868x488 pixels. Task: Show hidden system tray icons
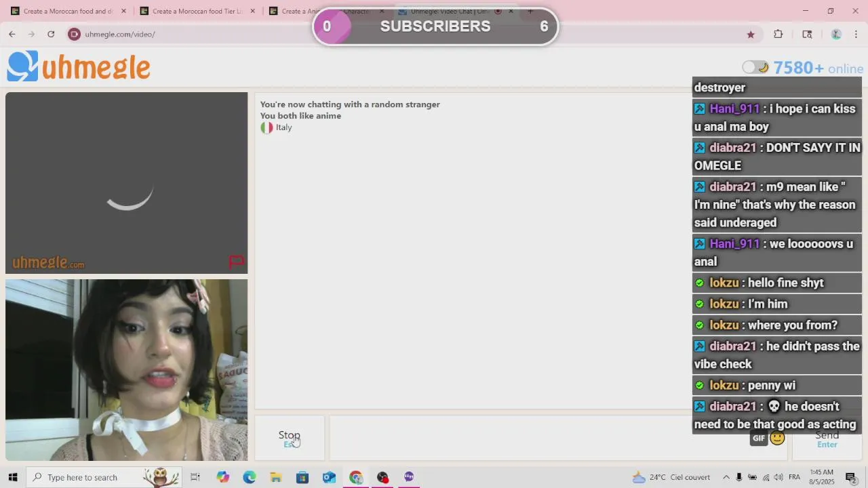pyautogui.click(x=726, y=477)
